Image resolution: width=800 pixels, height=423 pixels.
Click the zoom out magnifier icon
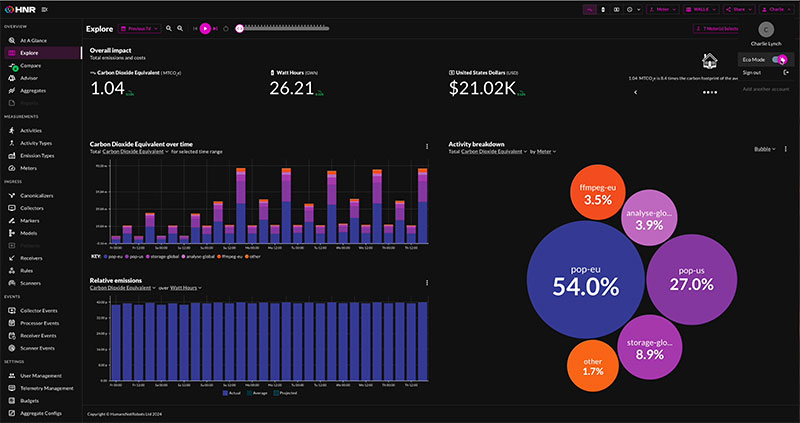tap(180, 29)
